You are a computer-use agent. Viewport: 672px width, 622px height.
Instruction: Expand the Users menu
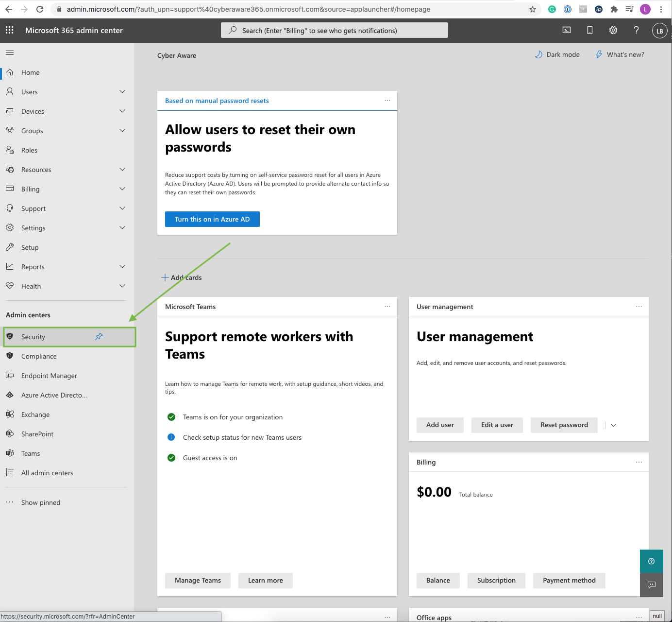click(x=122, y=91)
